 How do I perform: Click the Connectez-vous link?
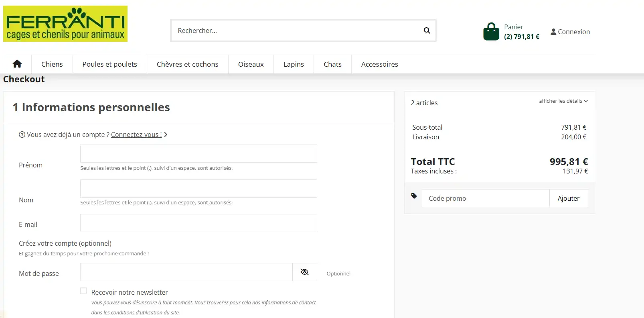[x=136, y=135]
